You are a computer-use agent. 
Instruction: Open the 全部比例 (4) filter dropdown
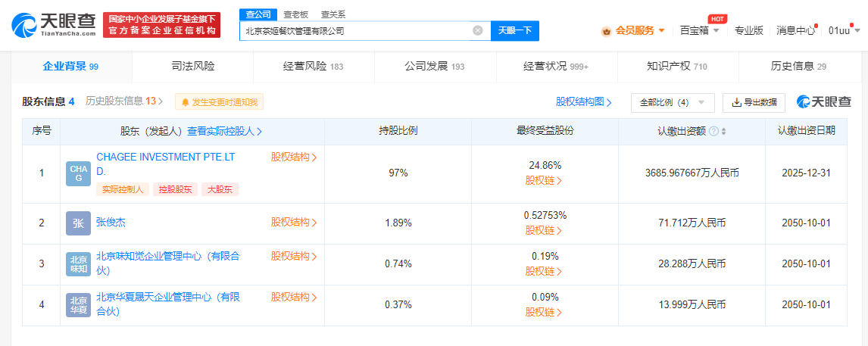[673, 102]
